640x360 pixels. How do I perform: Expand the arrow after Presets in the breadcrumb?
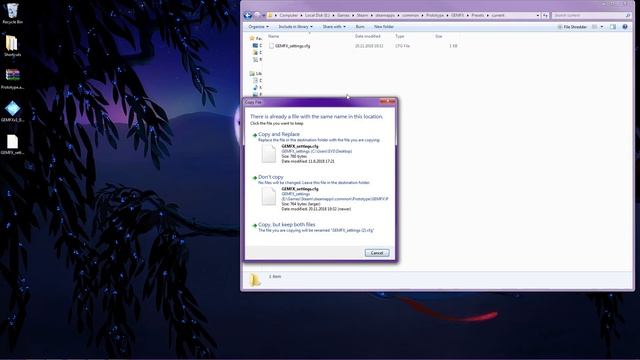488,16
